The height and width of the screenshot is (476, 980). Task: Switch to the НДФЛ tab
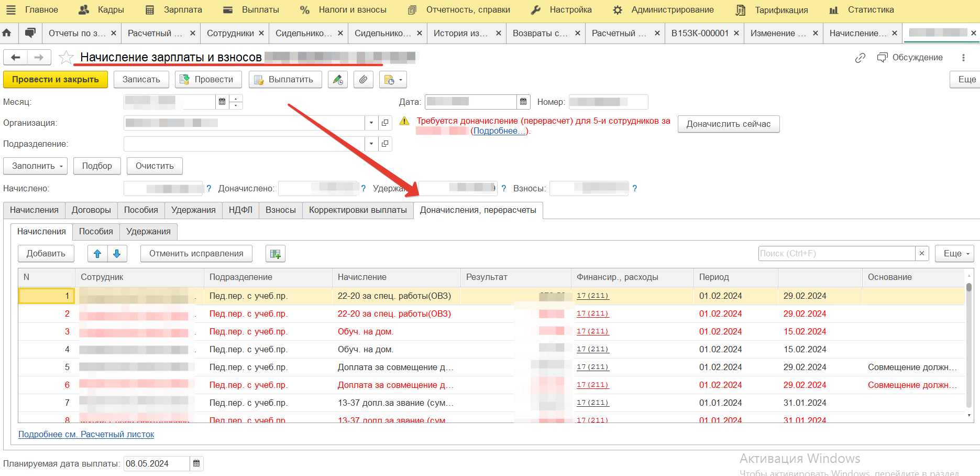click(240, 210)
